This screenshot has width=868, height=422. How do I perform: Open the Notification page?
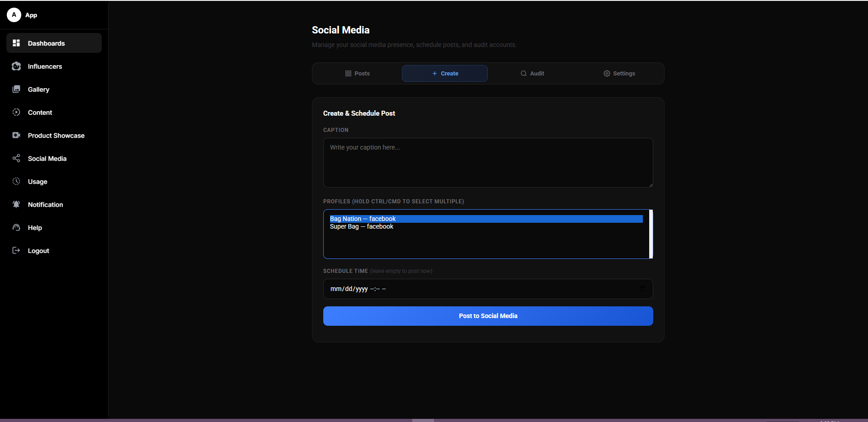click(54, 204)
